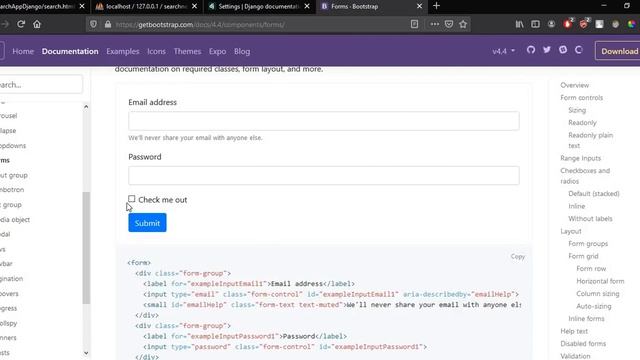Screen dimensions: 640x360
Task: Jump to Form row link
Action: pos(591,269)
